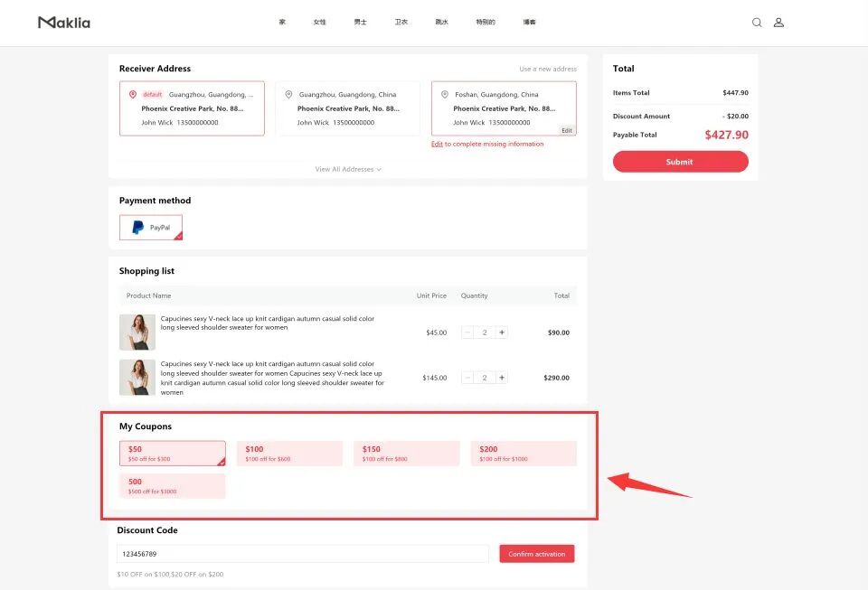Click quantity field of the $90.00 row
The image size is (868, 590).
click(485, 332)
